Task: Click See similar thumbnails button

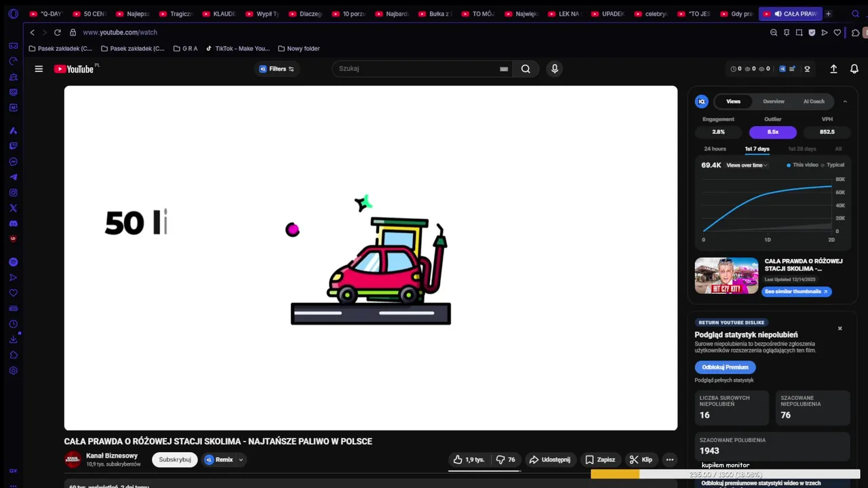Action: 796,291
